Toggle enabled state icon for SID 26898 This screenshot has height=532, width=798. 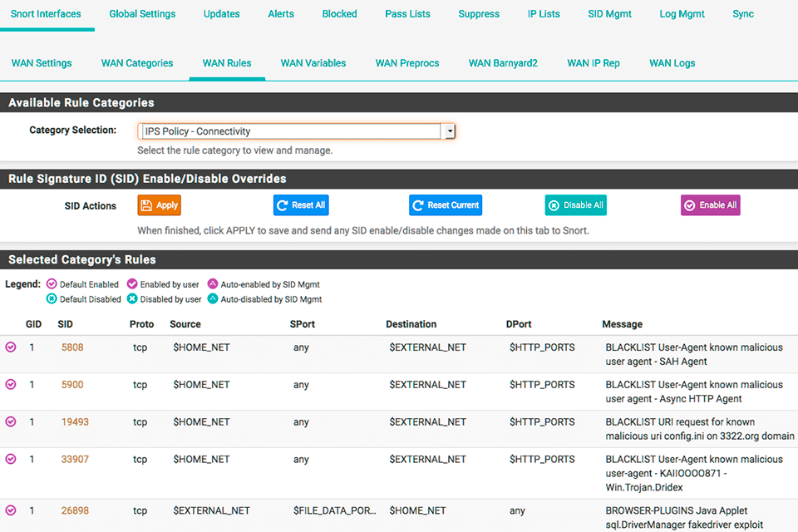(11, 510)
